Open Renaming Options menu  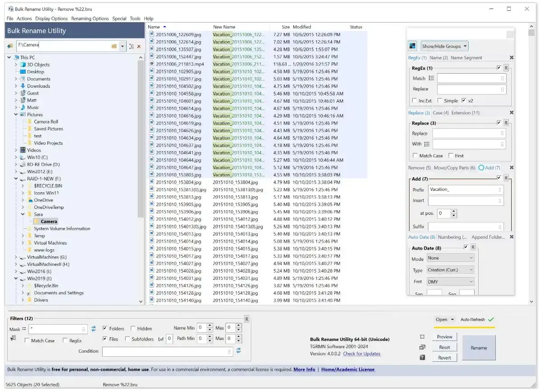point(90,19)
